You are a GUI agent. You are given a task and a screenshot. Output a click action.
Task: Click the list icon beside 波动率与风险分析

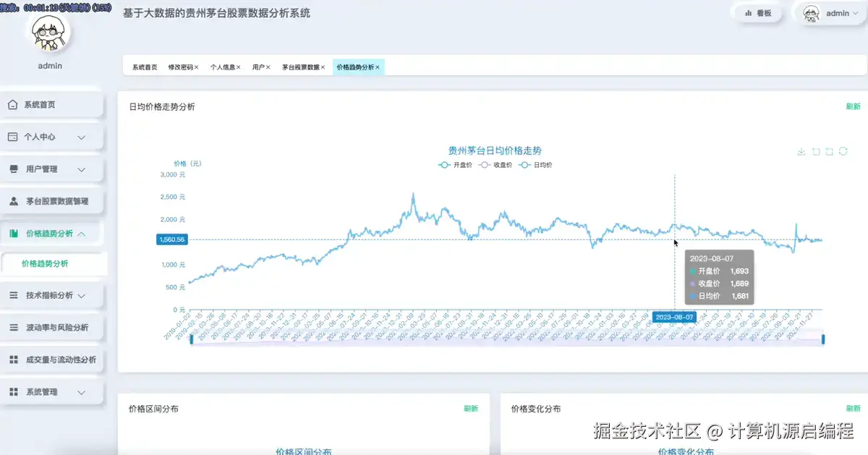pos(13,328)
